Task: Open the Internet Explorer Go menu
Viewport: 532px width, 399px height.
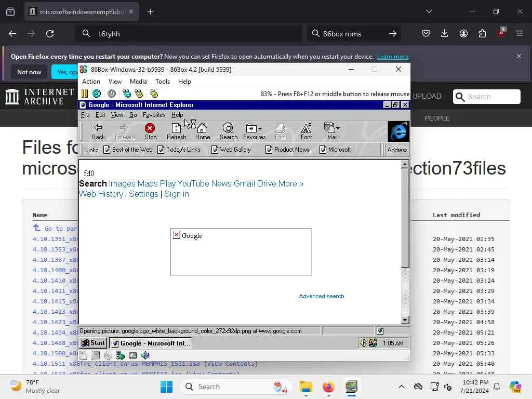Action: tap(133, 115)
